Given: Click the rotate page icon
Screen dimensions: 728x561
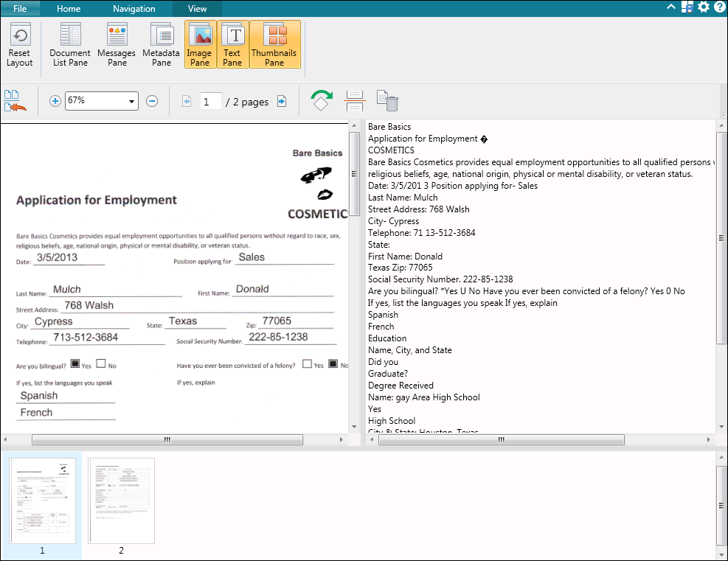Looking at the screenshot, I should [x=321, y=101].
